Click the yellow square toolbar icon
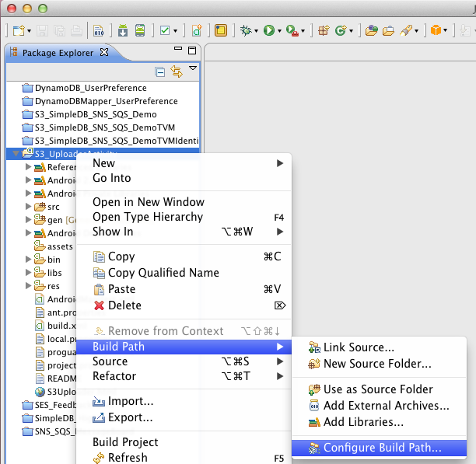The width and height of the screenshot is (476, 464). click(221, 30)
